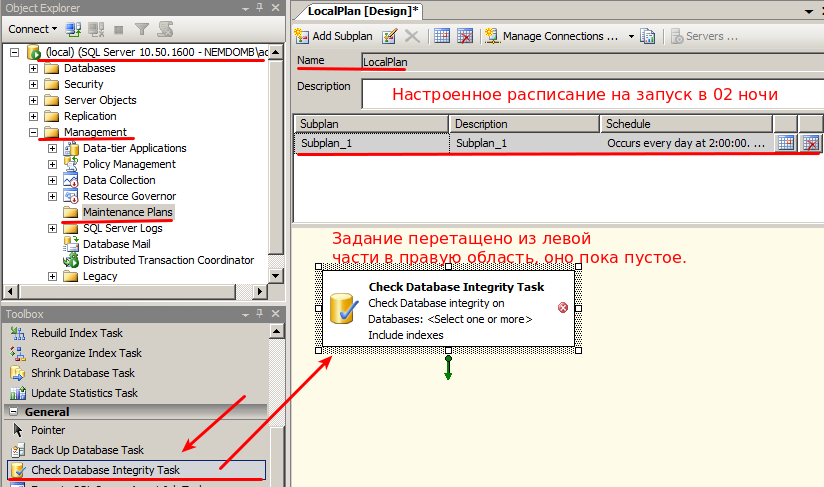
Task: Collapse the (local) SQL Server node
Action: click(x=15, y=52)
